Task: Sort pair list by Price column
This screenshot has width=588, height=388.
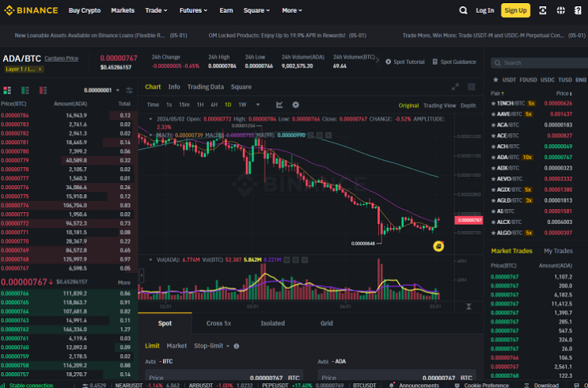Action: (564, 93)
